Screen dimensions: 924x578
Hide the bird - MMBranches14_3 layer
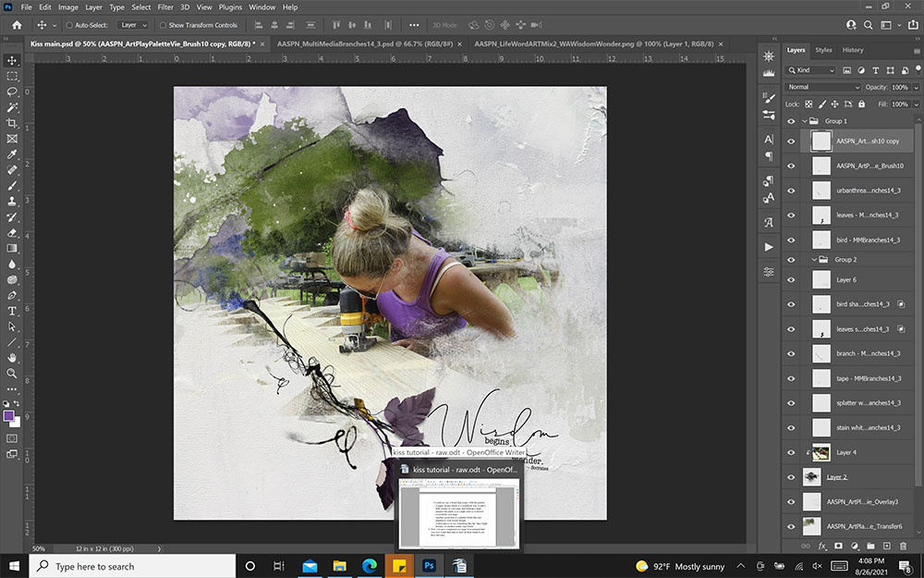(791, 240)
